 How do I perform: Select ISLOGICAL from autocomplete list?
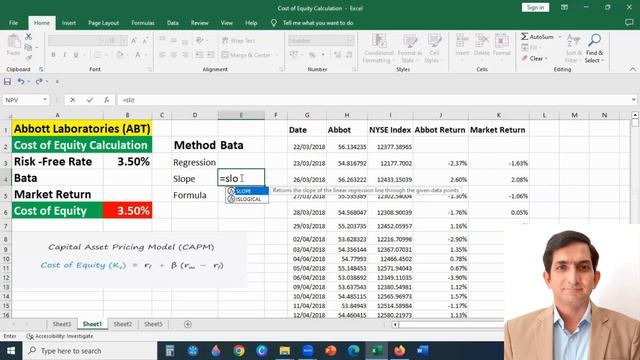pyautogui.click(x=247, y=199)
